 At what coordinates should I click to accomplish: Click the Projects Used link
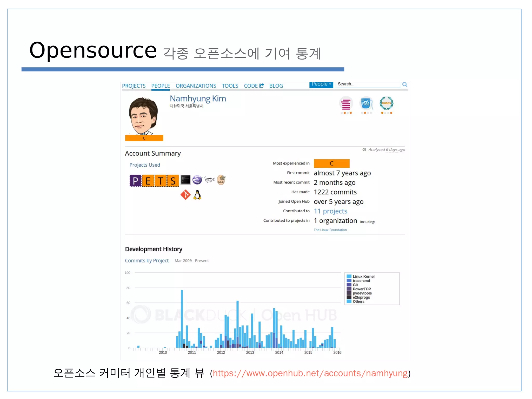tap(145, 165)
